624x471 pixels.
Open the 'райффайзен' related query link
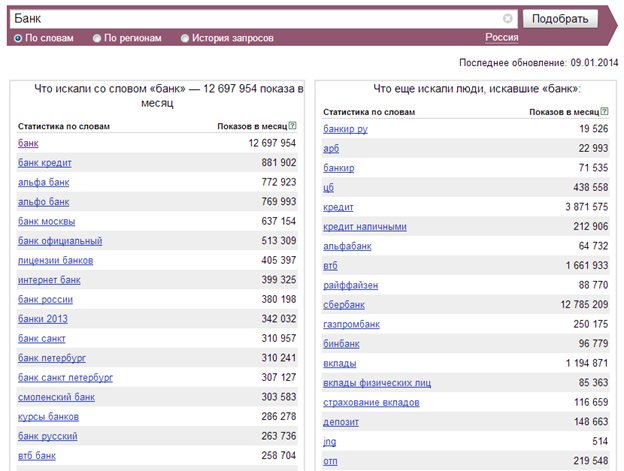[x=351, y=285]
